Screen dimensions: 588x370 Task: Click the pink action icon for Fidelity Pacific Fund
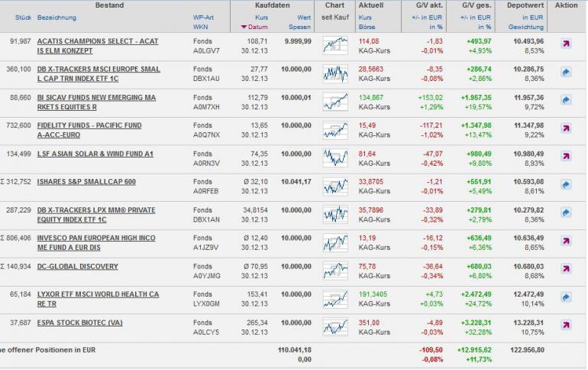point(566,128)
